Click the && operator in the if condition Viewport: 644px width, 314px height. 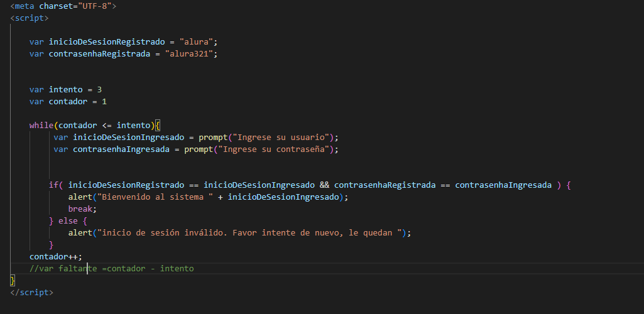click(324, 185)
